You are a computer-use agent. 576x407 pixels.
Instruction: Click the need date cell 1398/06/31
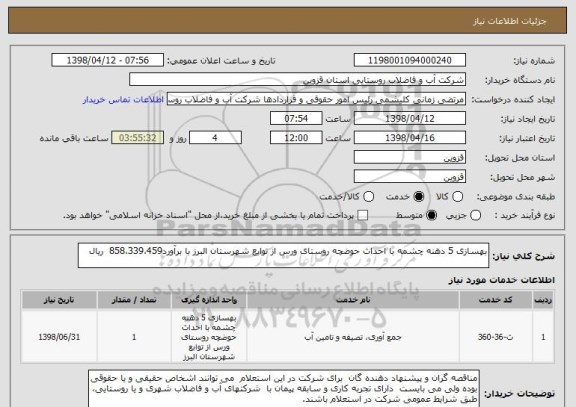(59, 337)
